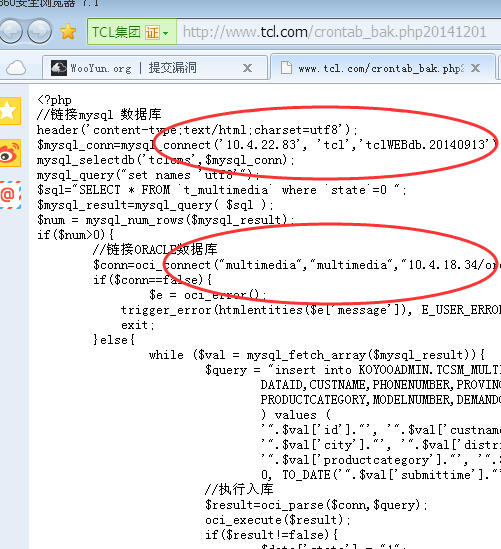Open the cloud icon beside the tabs
The width and height of the screenshot is (501, 549).
click(16, 68)
